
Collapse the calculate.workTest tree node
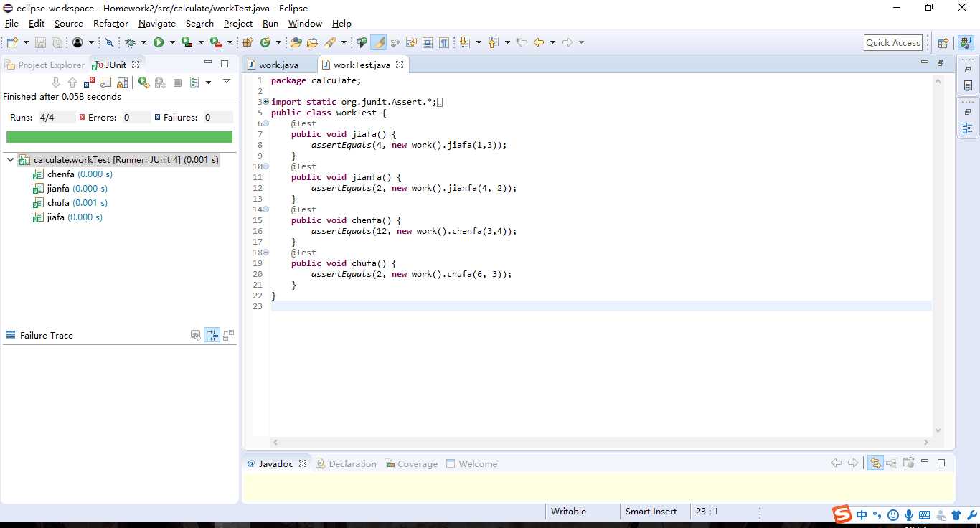[x=10, y=160]
